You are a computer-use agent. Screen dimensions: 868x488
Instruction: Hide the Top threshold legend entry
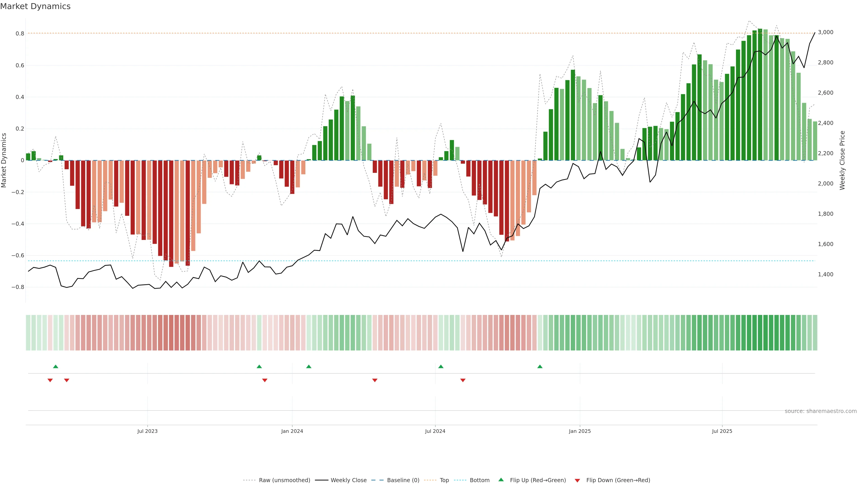tap(444, 480)
